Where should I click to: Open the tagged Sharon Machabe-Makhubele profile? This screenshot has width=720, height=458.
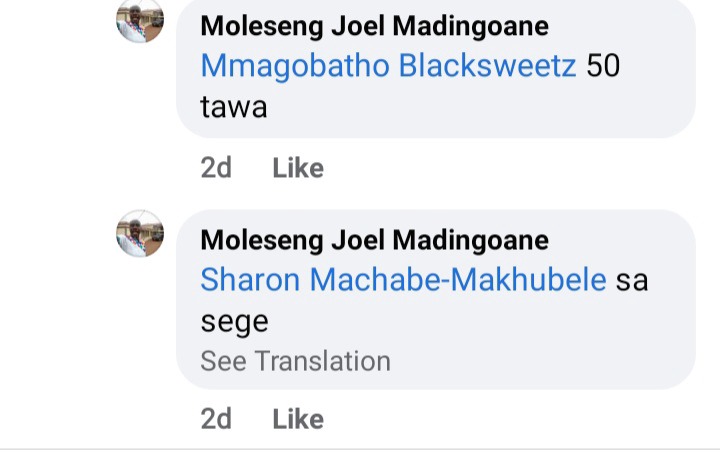click(403, 280)
